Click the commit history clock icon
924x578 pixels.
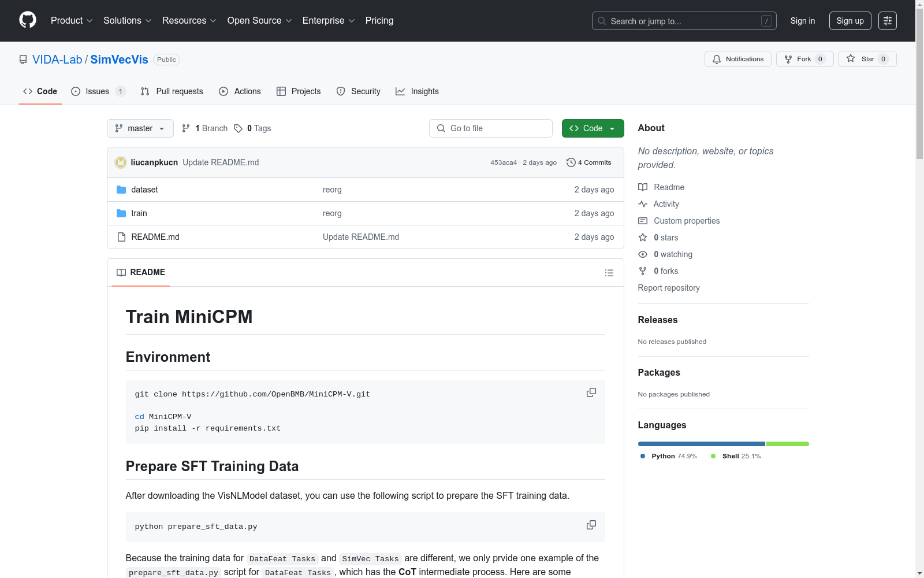[x=571, y=162]
